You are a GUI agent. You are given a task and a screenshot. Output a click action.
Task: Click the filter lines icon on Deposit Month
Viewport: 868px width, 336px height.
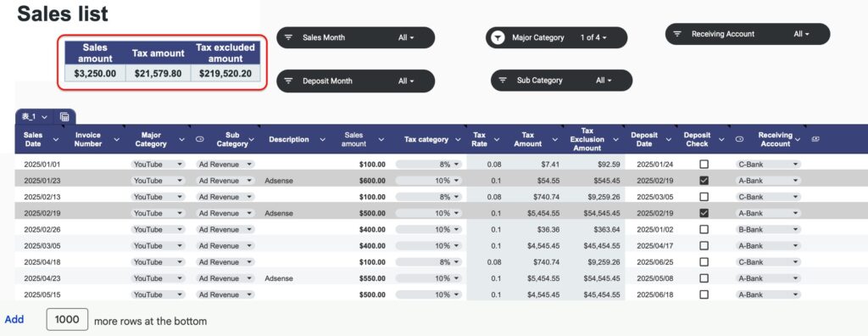pos(288,81)
